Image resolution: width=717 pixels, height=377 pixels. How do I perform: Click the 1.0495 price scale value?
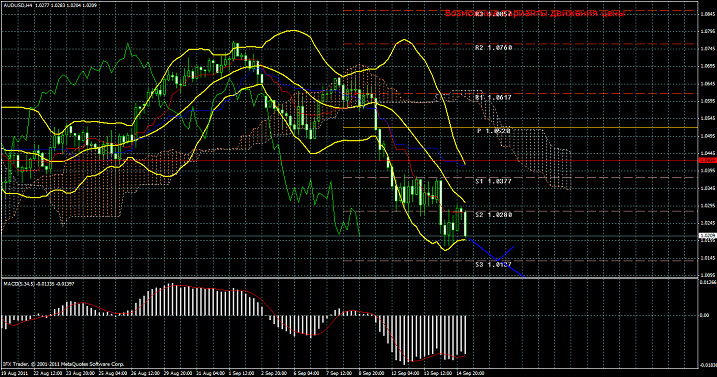708,136
